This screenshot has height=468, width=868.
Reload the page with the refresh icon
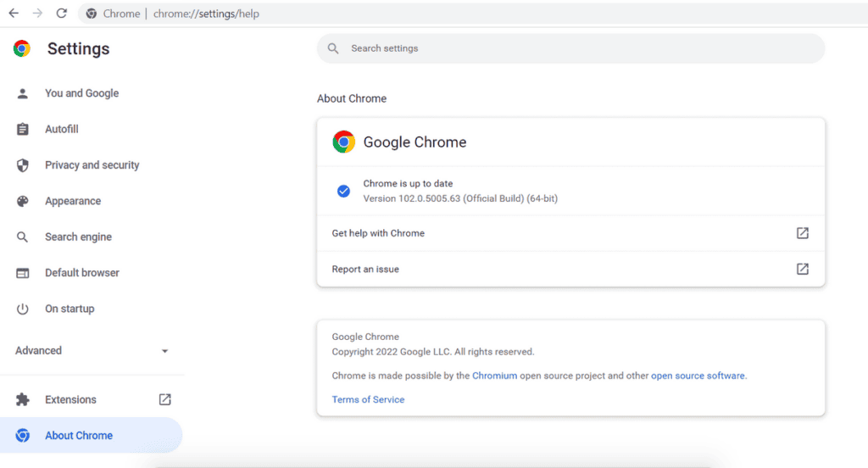[x=61, y=14]
